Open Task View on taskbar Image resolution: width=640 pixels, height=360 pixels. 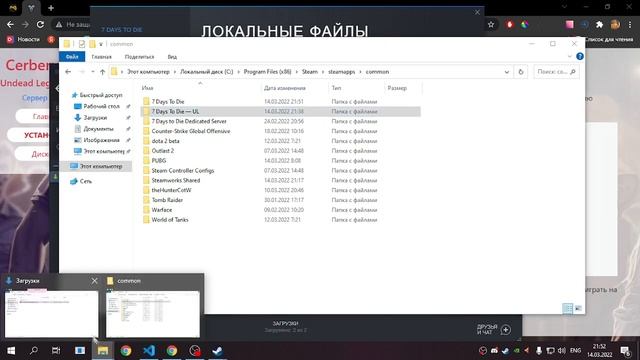coord(56,351)
